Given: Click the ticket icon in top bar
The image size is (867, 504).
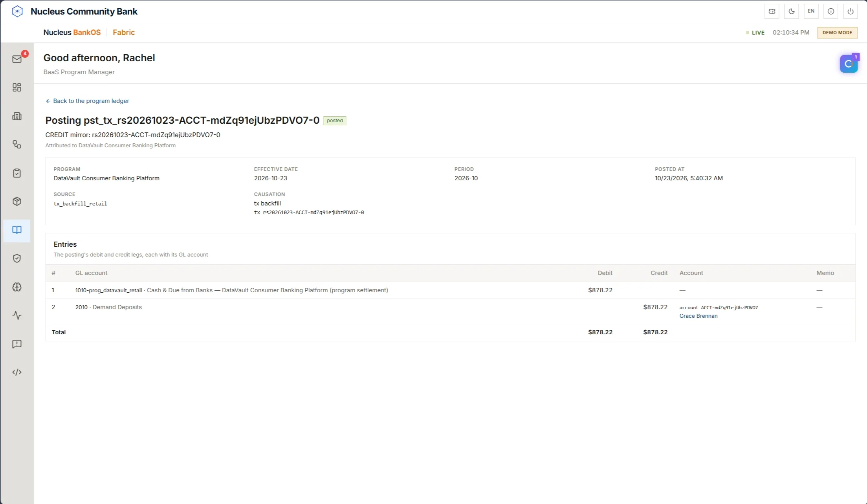Looking at the screenshot, I should point(772,11).
